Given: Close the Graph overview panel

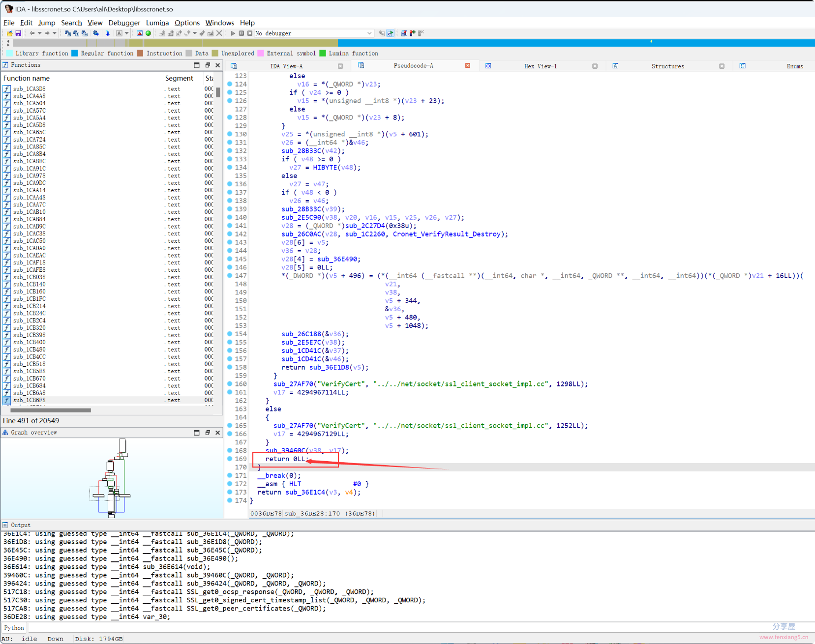Looking at the screenshot, I should [218, 433].
